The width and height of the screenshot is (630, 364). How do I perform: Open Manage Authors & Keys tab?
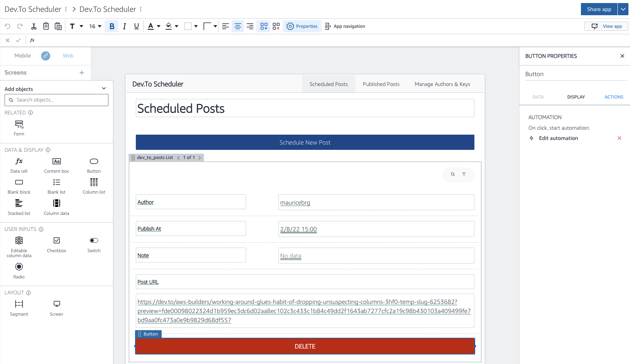[442, 84]
